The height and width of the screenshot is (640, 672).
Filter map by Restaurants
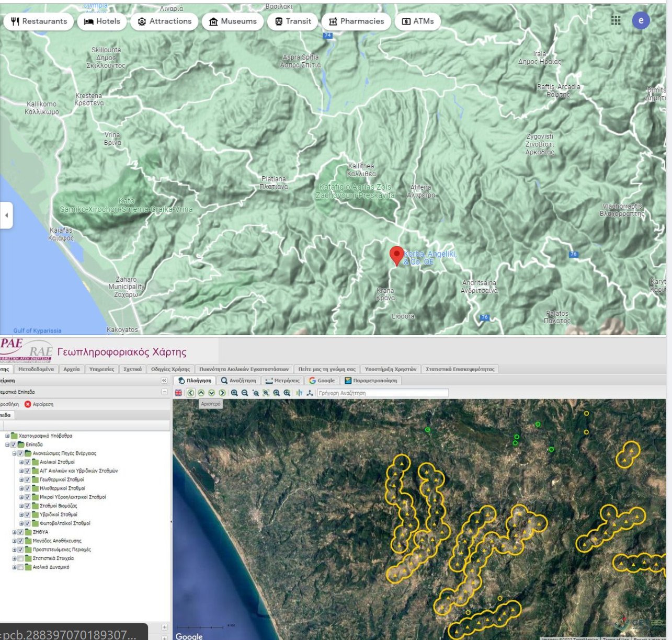coord(39,21)
